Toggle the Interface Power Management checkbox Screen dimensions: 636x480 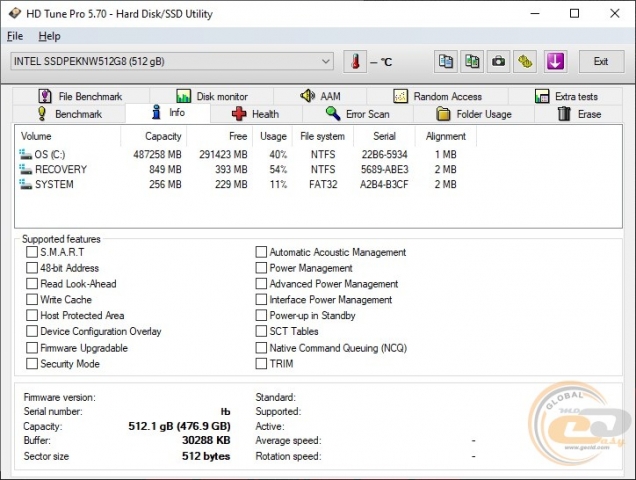[261, 299]
